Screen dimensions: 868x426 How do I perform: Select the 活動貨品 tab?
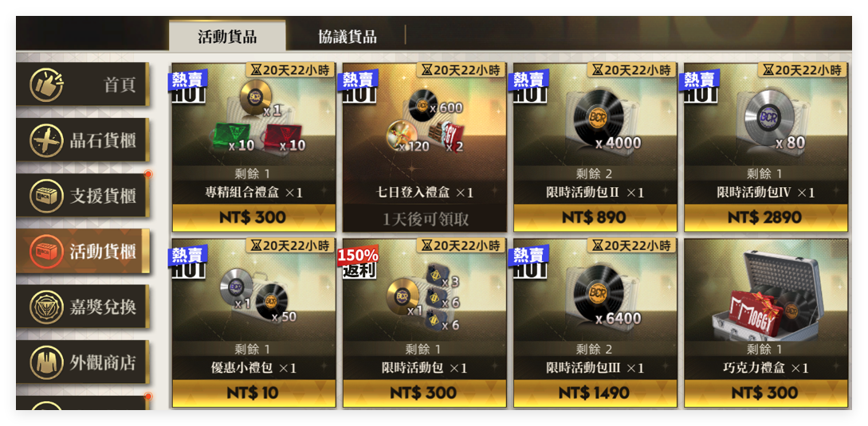click(x=227, y=37)
